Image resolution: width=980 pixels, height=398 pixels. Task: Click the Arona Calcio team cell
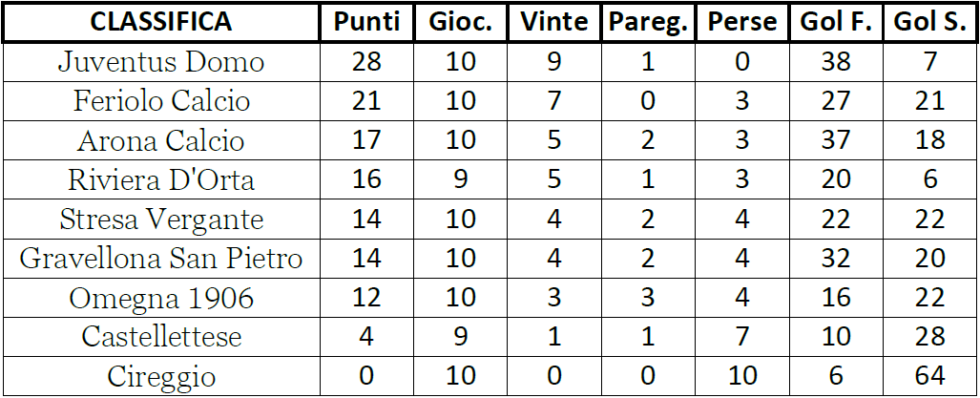pyautogui.click(x=161, y=141)
